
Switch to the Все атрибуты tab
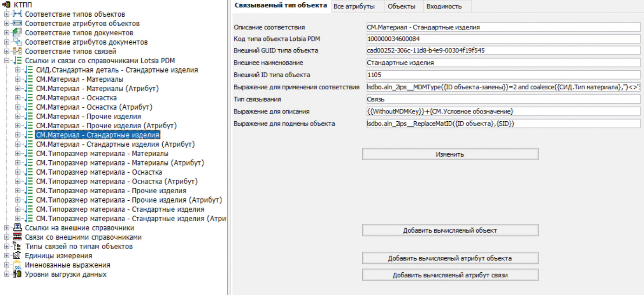pos(354,7)
